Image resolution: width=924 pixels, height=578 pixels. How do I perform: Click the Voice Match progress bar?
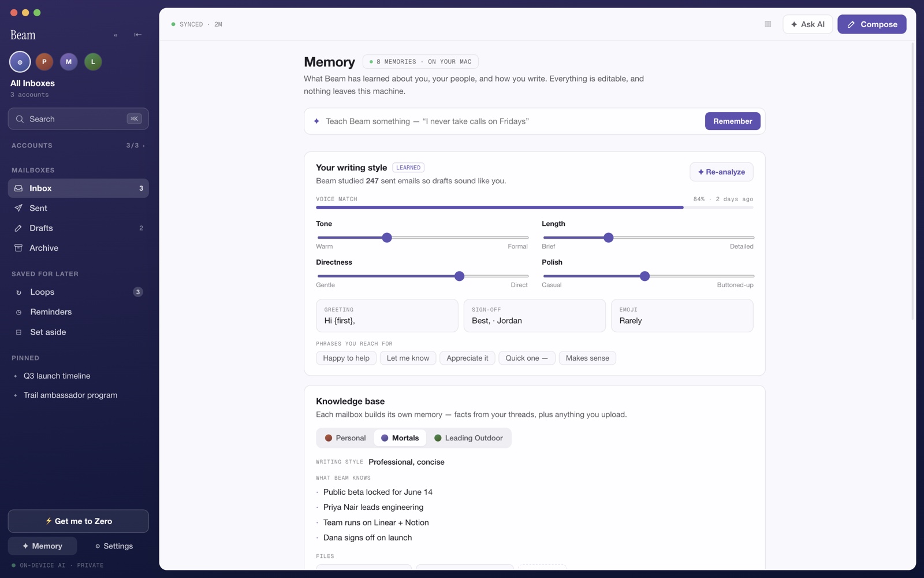[535, 207]
